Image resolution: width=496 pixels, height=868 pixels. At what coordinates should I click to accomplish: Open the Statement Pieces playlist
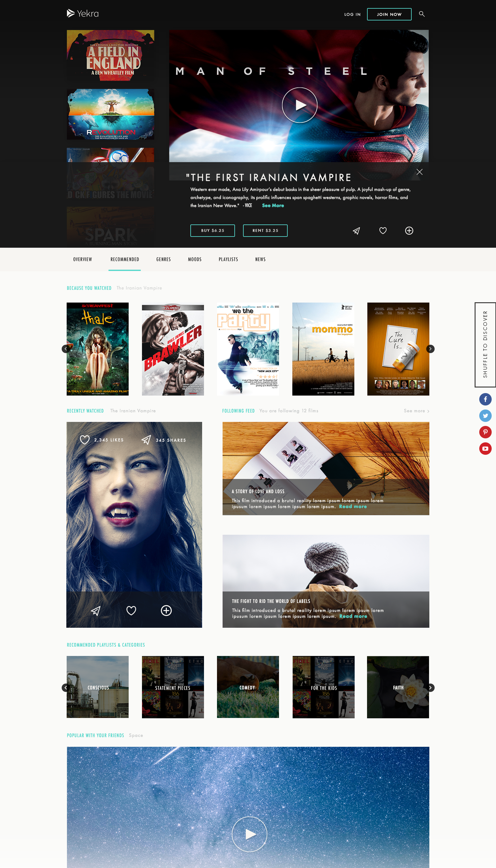coord(173,687)
